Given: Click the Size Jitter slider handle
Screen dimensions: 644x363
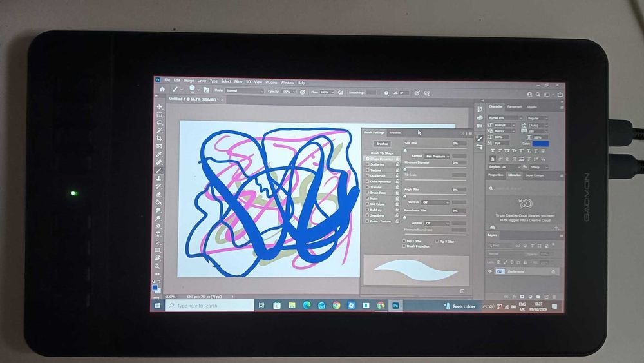Looking at the screenshot, I should pyautogui.click(x=405, y=150).
